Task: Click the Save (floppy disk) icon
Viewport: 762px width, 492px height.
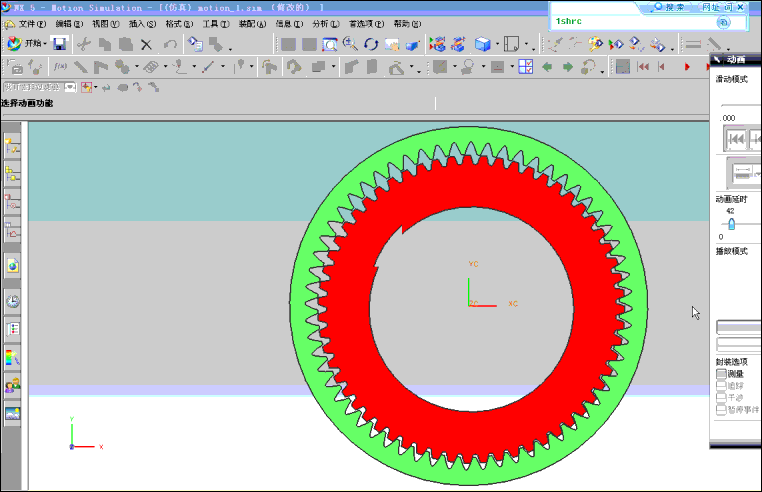Action: 59,44
